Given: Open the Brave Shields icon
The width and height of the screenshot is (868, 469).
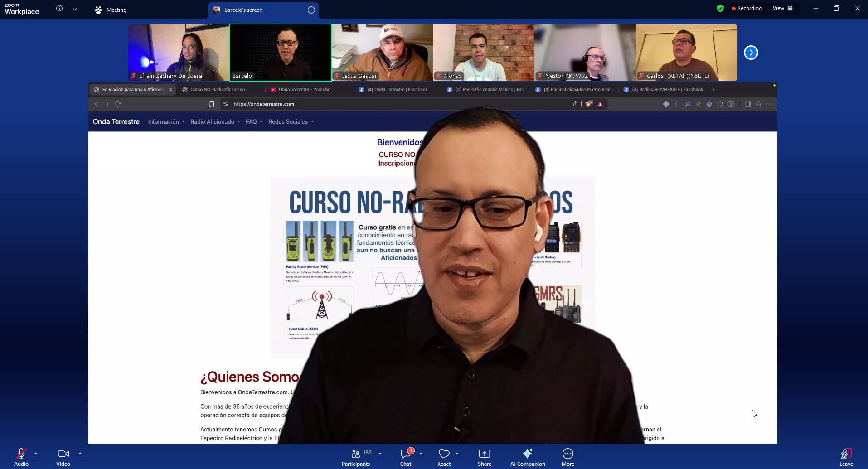Looking at the screenshot, I should coord(589,104).
